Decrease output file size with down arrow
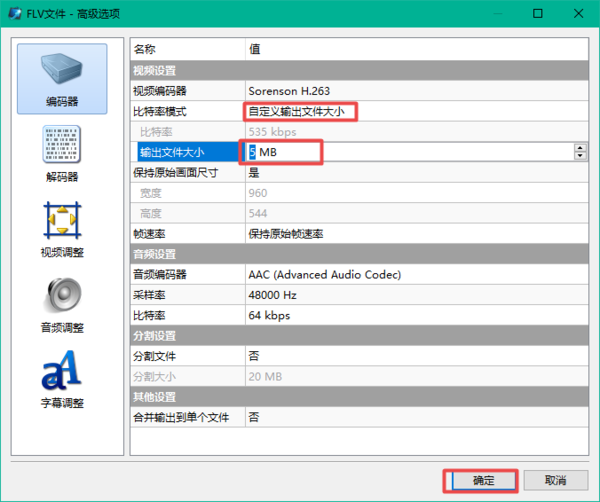Viewport: 600px width, 502px height. pyautogui.click(x=580, y=156)
